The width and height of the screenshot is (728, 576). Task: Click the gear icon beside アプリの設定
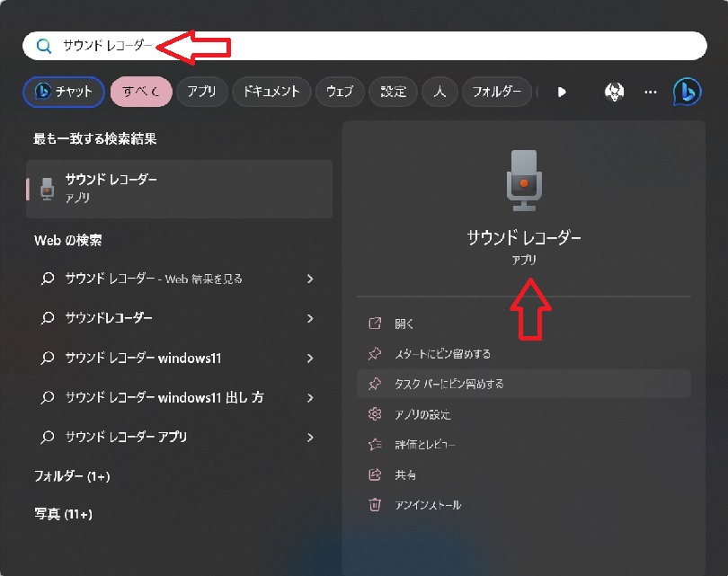pyautogui.click(x=375, y=414)
